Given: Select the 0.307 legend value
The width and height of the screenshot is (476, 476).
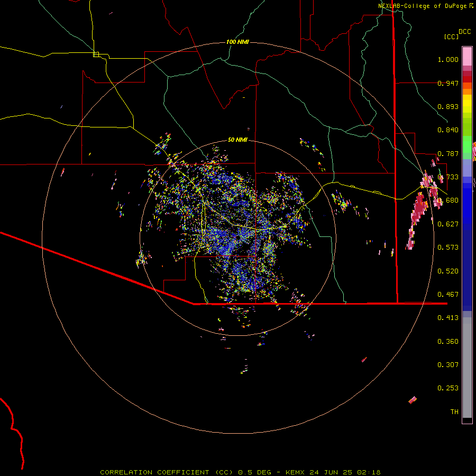Looking at the screenshot, I should (x=448, y=365).
